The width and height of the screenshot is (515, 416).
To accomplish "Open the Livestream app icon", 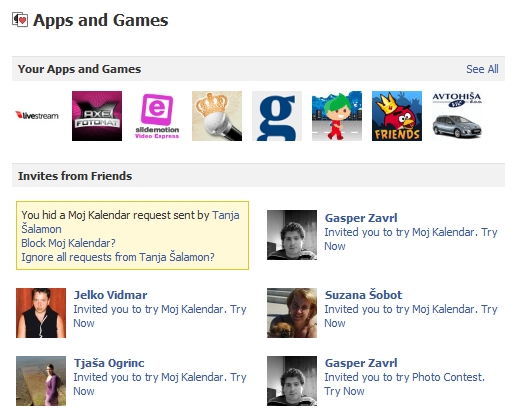I will [x=37, y=116].
